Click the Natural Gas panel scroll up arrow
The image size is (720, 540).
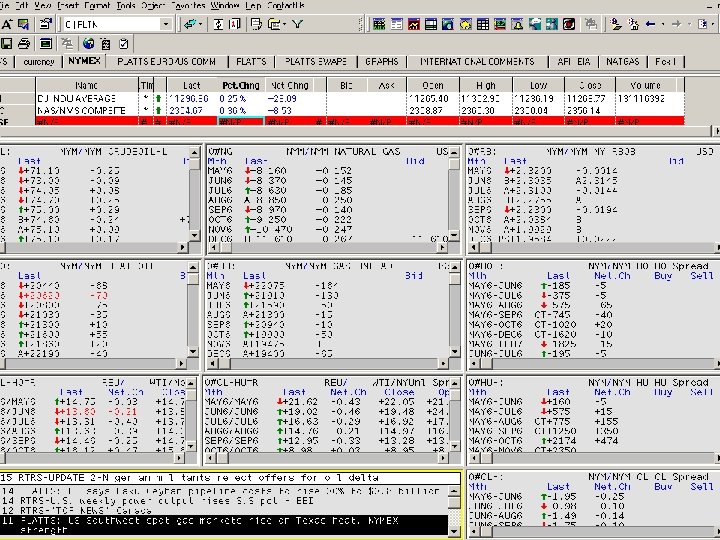point(454,152)
